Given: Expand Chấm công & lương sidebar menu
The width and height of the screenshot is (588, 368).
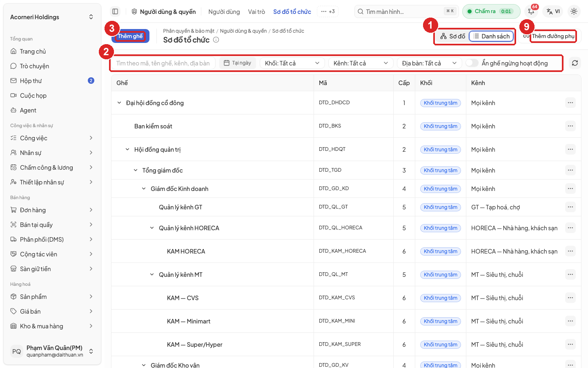Looking at the screenshot, I should (x=52, y=168).
